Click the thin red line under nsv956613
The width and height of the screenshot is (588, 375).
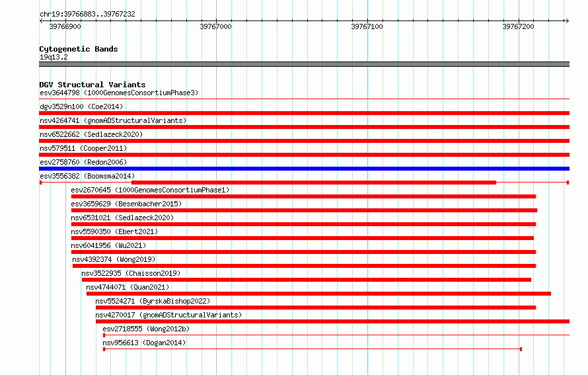(x=312, y=349)
